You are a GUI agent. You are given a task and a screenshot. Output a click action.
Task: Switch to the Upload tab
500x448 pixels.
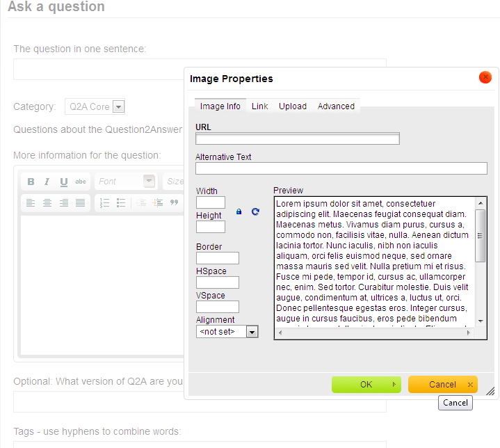(293, 106)
